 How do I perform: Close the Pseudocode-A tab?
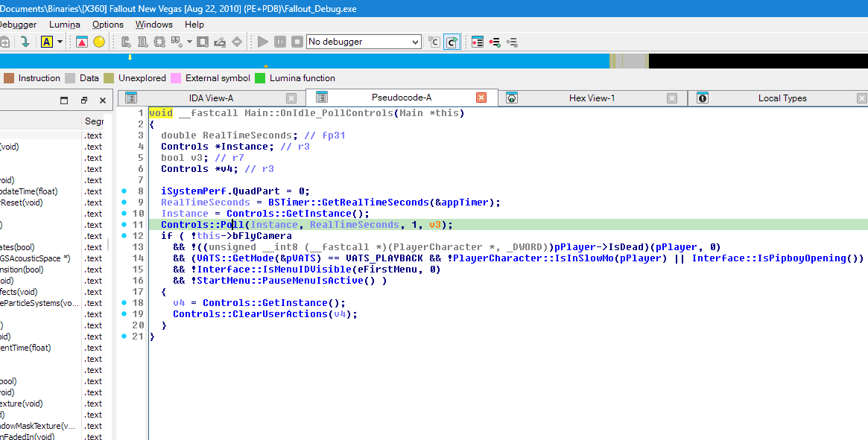tap(481, 98)
